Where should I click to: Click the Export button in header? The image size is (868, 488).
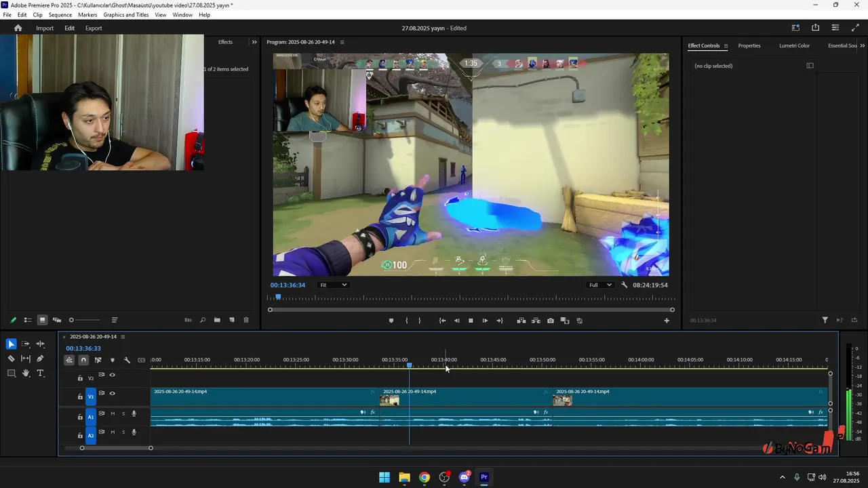tap(94, 28)
